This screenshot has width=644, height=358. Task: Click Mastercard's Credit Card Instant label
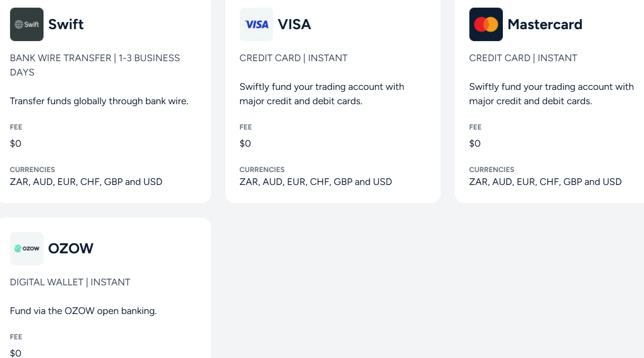(x=523, y=58)
